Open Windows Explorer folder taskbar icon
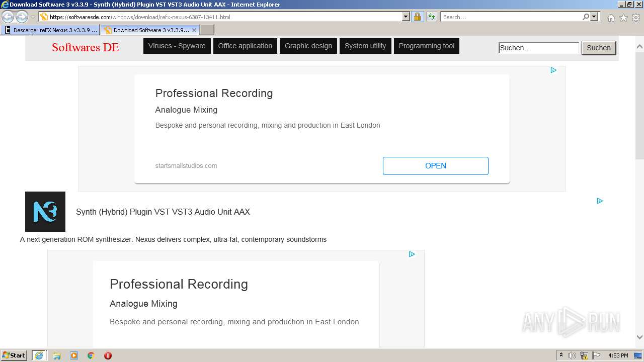Viewport: 644px width, 362px height. 57,355
